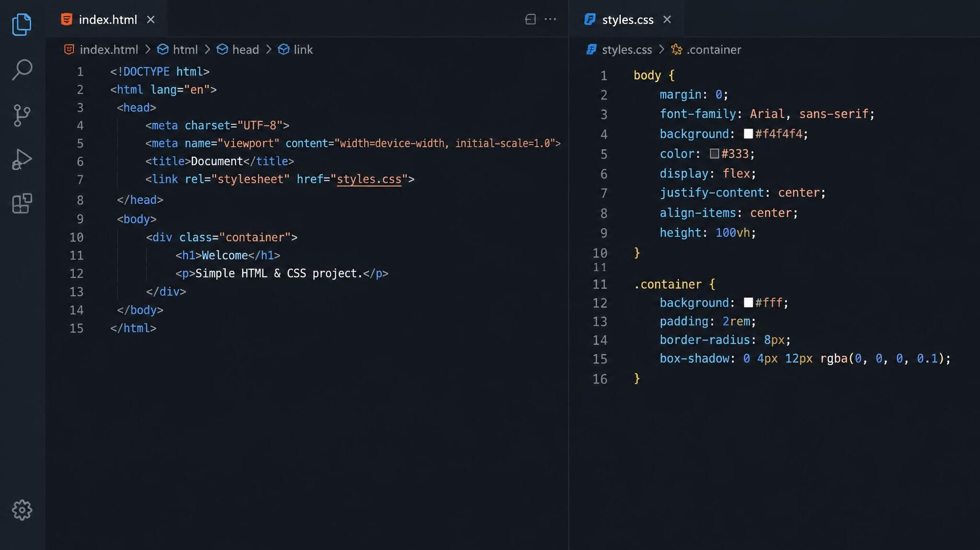Click the "stylesheet" rel value
This screenshot has height=550, width=980.
pos(250,179)
